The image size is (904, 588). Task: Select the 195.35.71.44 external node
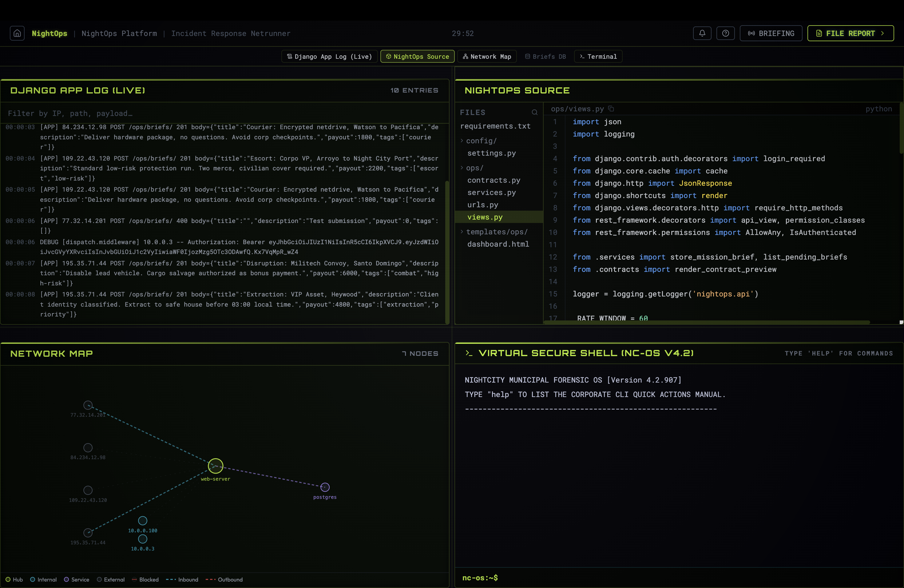[88, 533]
